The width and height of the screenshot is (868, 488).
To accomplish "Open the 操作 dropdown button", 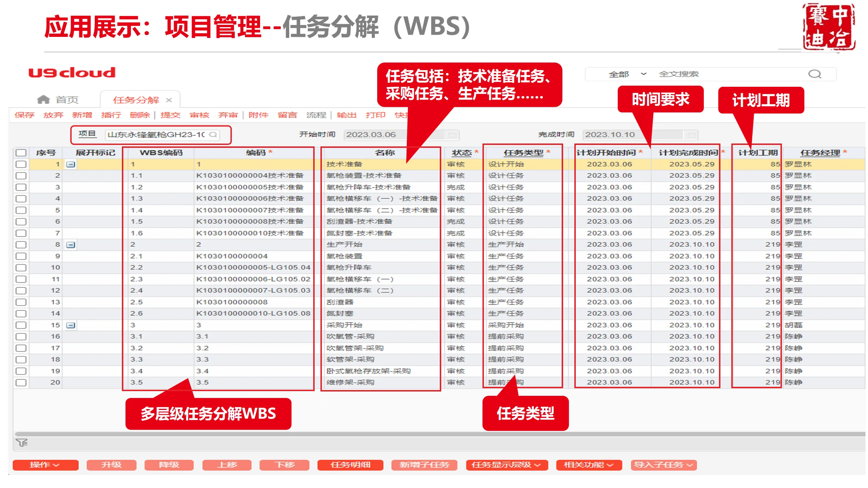I will tap(46, 465).
